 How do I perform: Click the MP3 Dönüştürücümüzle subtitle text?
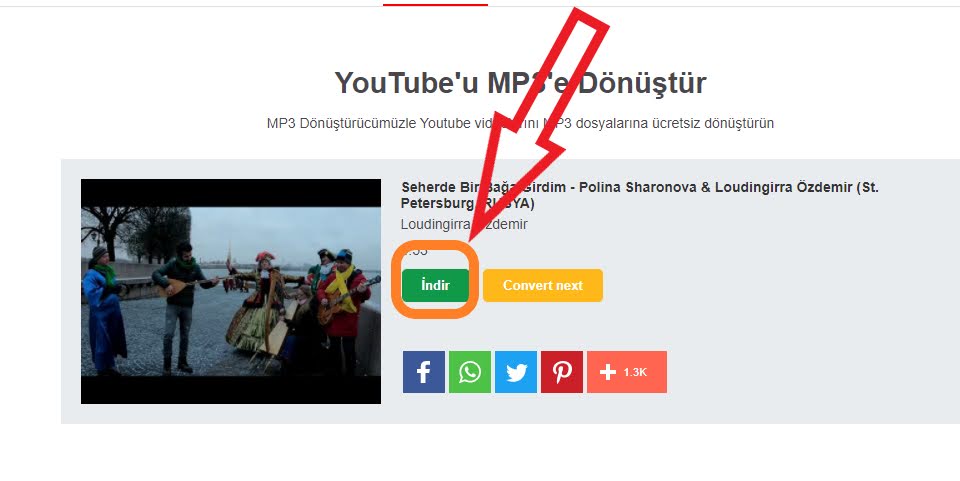520,123
